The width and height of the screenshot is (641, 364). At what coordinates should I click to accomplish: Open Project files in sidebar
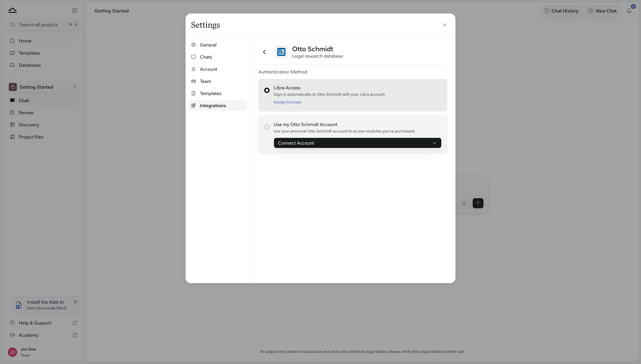pyautogui.click(x=44, y=137)
